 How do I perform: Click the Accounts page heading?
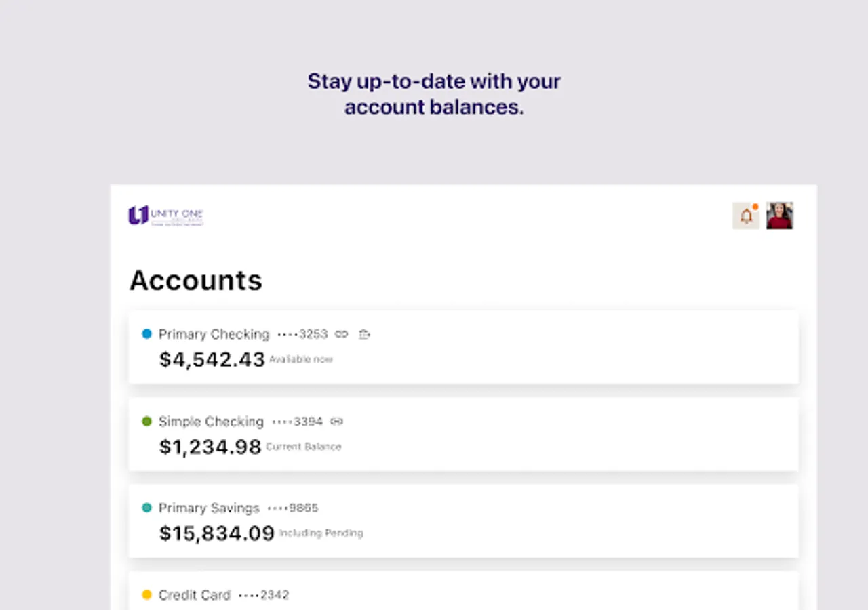point(195,280)
